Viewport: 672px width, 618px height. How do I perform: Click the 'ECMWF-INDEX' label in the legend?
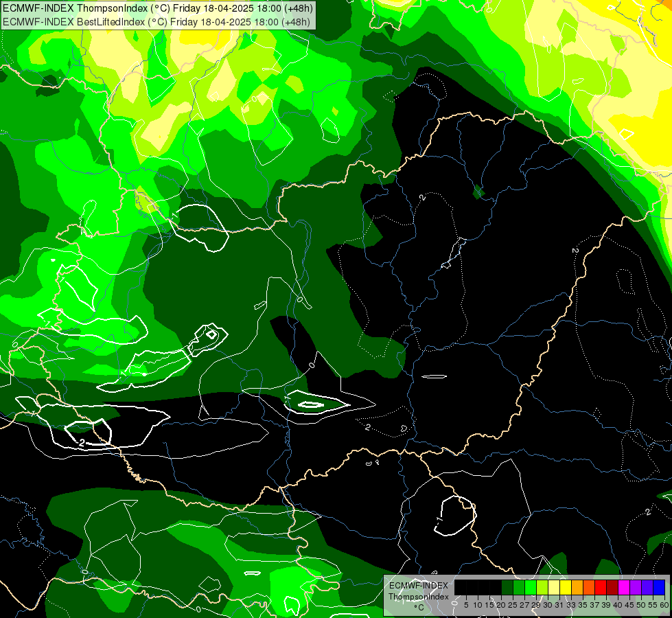419,586
